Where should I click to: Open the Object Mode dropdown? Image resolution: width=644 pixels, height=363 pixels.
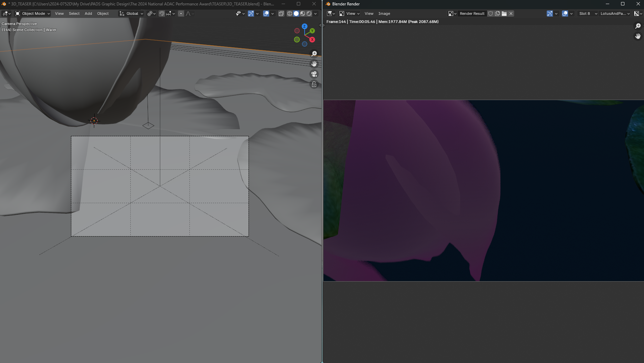(x=32, y=14)
